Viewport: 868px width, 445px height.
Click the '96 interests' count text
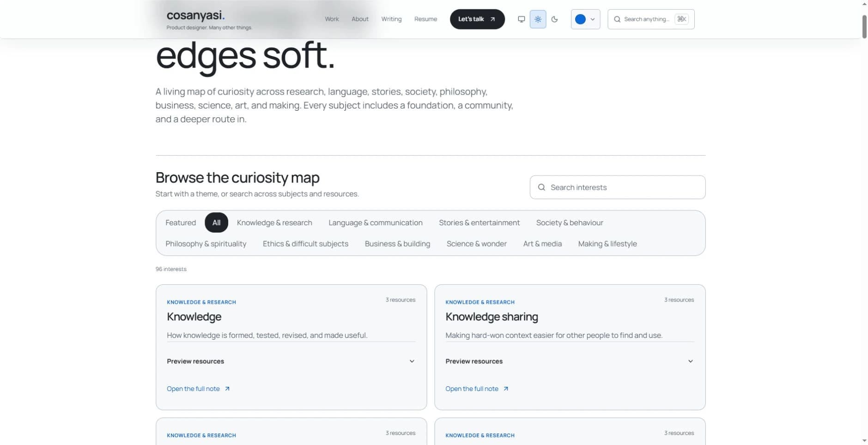(x=171, y=269)
